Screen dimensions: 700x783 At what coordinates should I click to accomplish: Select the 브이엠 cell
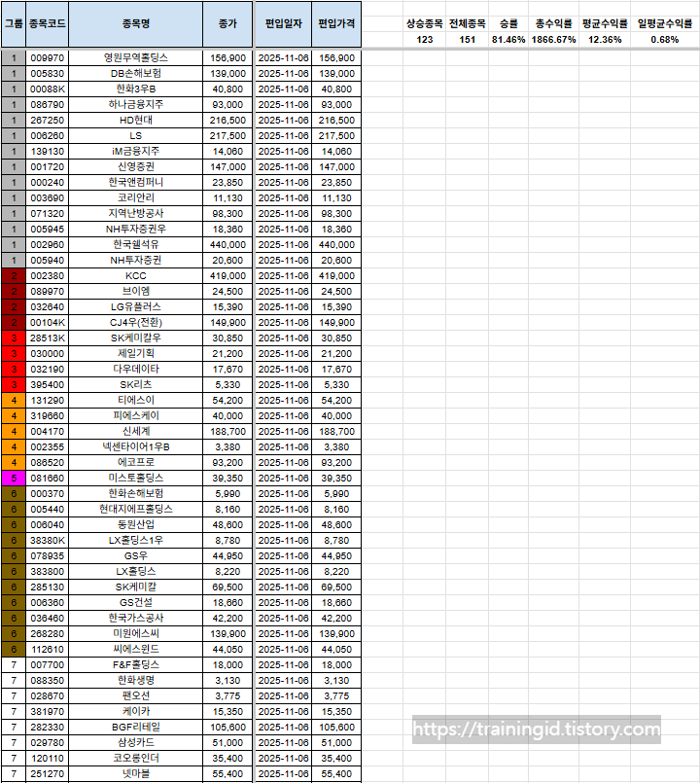click(x=136, y=291)
